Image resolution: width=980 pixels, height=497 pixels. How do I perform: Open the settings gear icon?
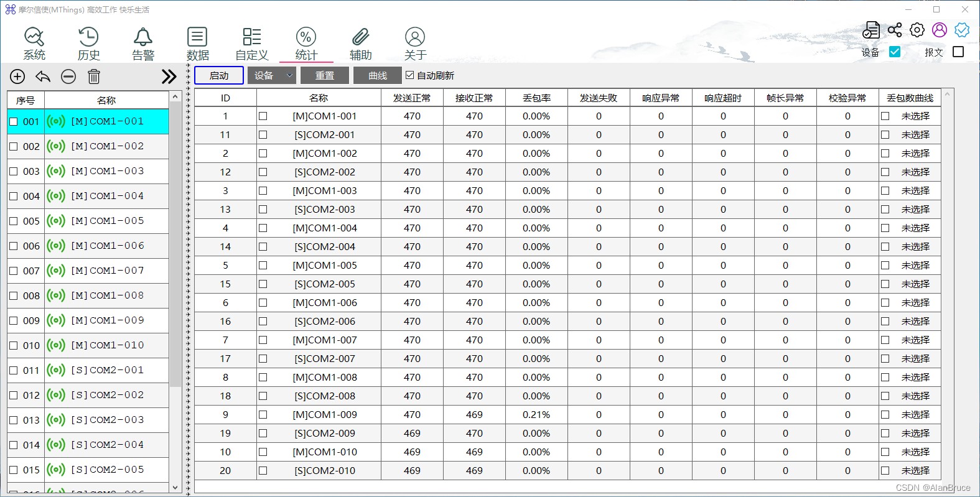[917, 30]
